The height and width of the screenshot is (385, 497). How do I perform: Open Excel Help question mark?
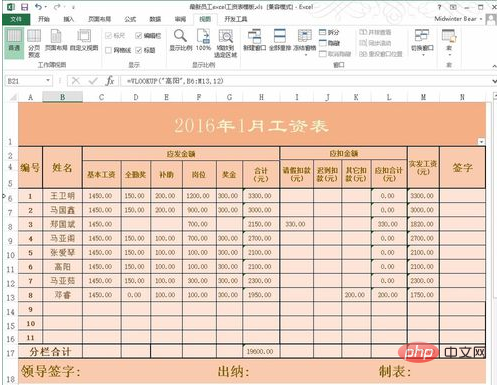coord(439,7)
